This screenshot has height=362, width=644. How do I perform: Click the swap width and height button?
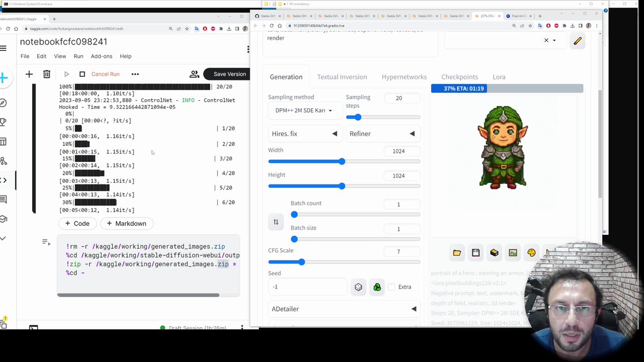pos(276,222)
